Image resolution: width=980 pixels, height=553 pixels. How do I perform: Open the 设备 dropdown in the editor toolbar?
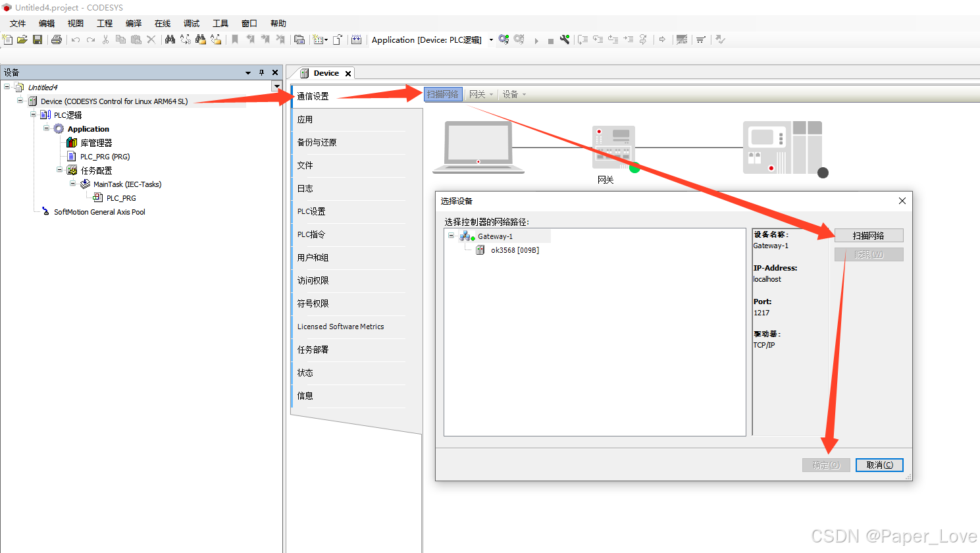514,95
